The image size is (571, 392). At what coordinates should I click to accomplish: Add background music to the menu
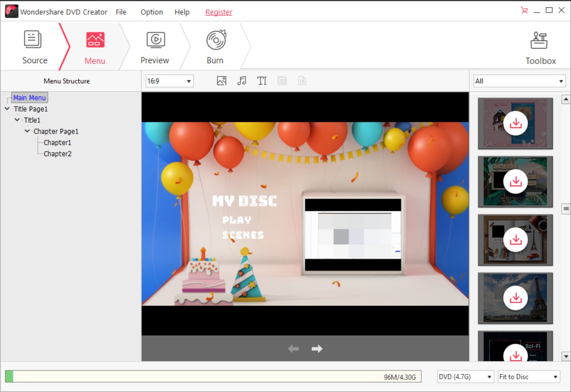point(242,81)
